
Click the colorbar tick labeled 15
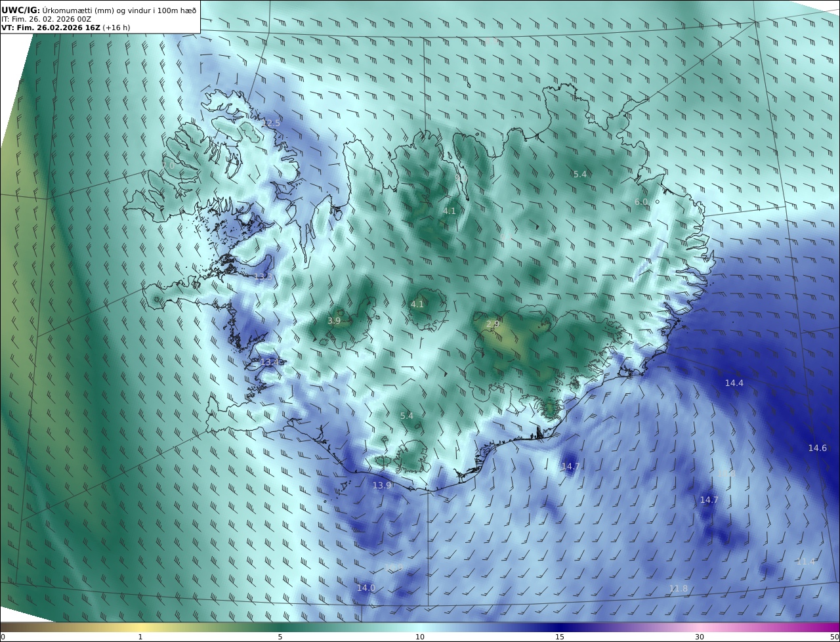560,637
